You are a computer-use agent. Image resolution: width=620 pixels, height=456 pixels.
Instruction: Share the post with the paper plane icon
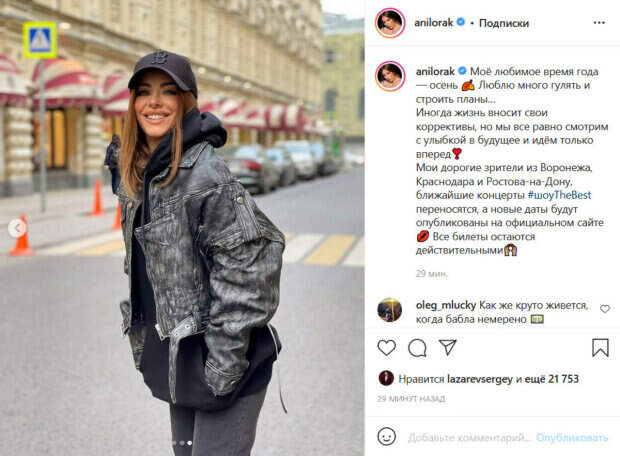pyautogui.click(x=448, y=347)
